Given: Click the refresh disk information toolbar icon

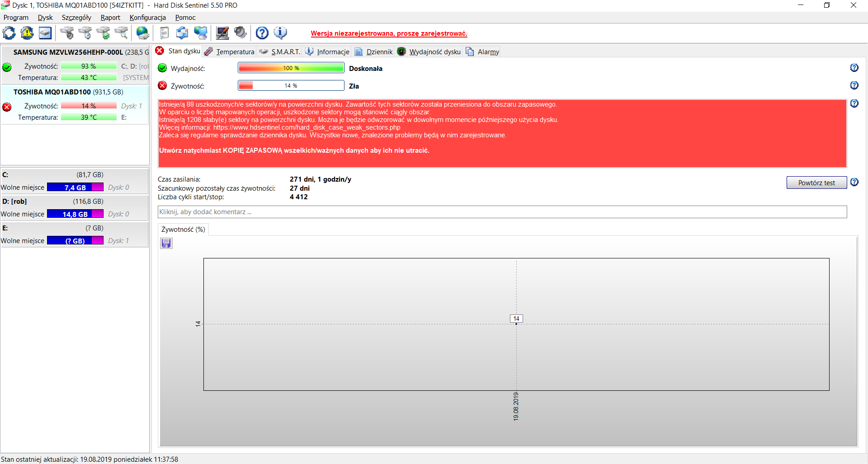Looking at the screenshot, I should tap(9, 33).
